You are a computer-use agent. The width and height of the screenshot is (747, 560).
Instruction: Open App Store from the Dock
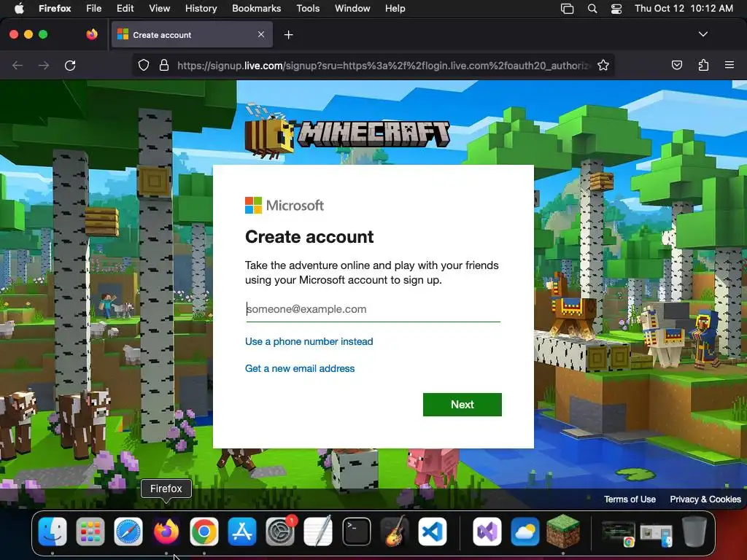[242, 532]
